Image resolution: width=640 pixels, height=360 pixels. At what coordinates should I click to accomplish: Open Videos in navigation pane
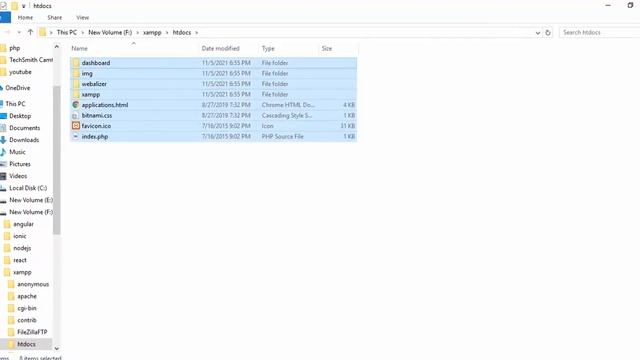point(18,176)
